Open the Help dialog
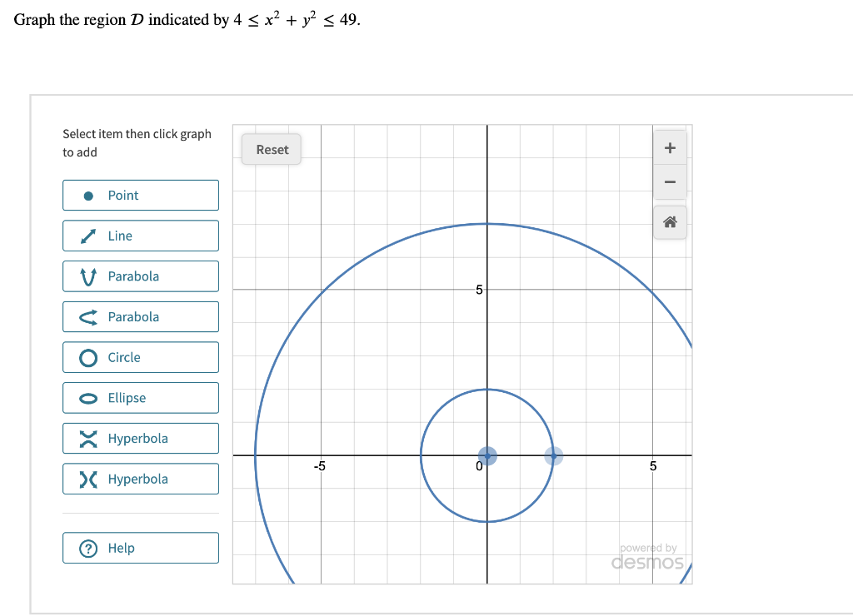The height and width of the screenshot is (616, 853). pyautogui.click(x=140, y=547)
